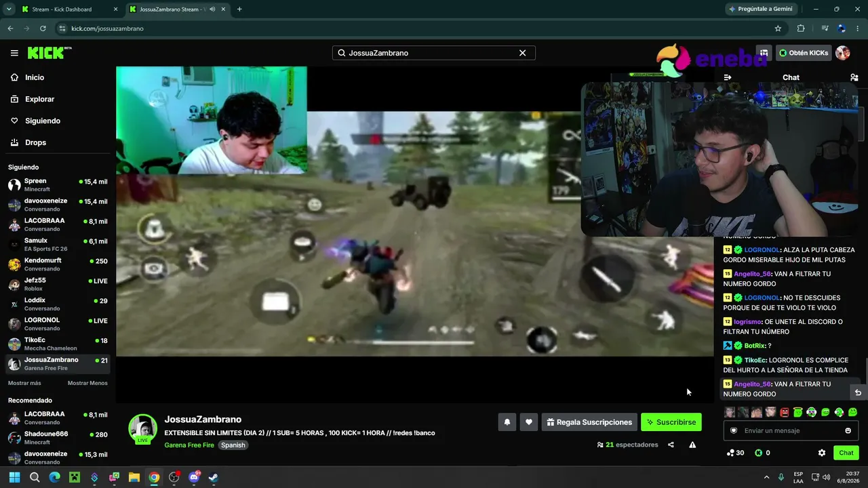
Task: Select JossuaZambrano in the following list
Action: coord(57,363)
